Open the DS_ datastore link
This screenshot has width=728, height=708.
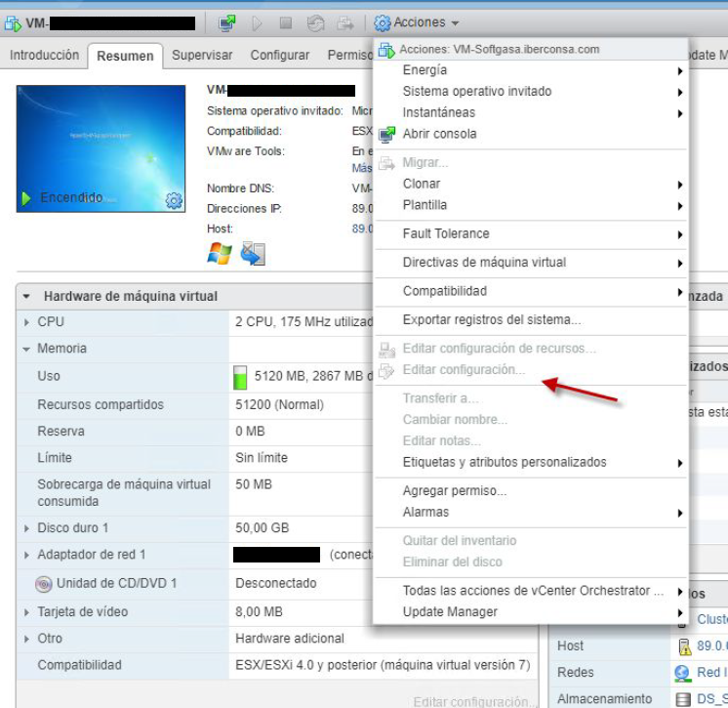click(x=711, y=699)
